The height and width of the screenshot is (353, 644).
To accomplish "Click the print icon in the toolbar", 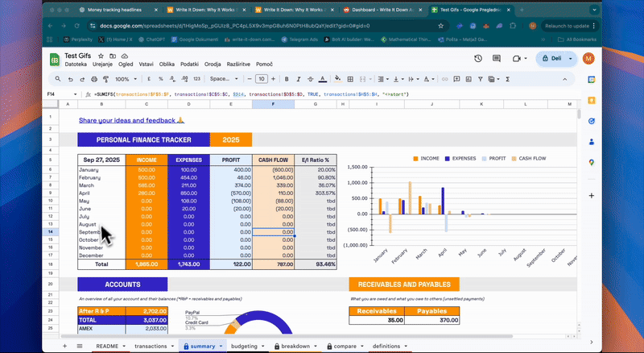I will (95, 79).
